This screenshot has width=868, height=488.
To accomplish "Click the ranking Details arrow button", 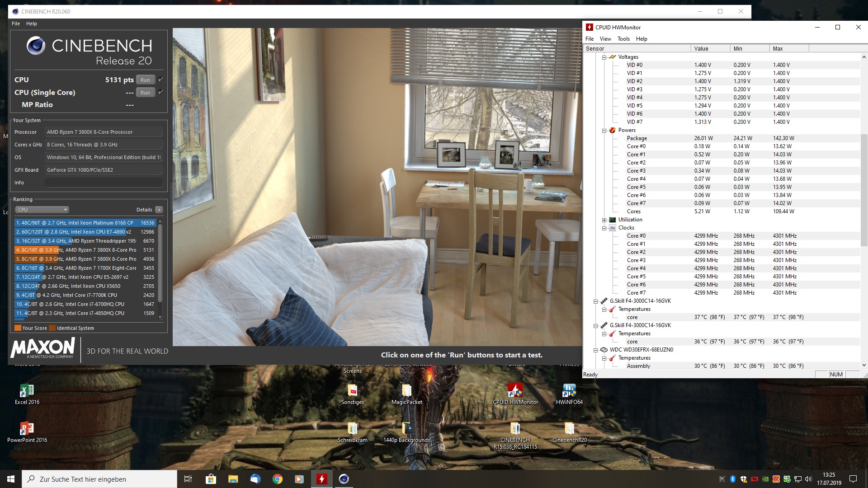I will pos(159,210).
